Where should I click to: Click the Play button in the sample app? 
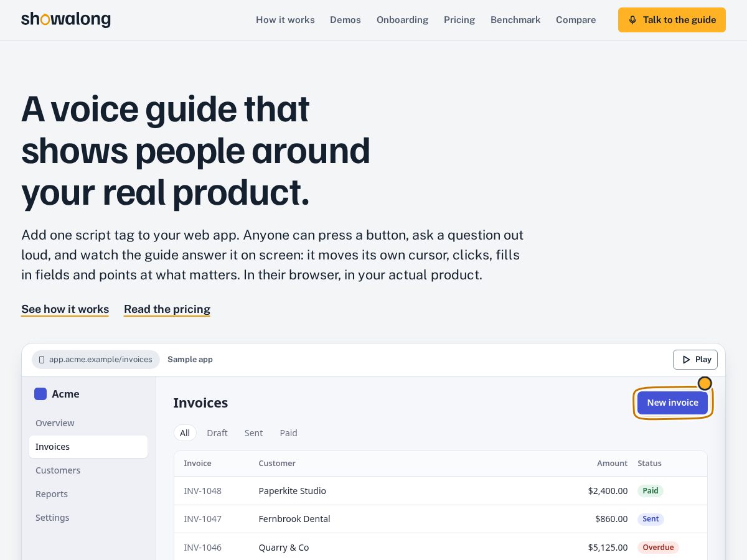(x=695, y=360)
